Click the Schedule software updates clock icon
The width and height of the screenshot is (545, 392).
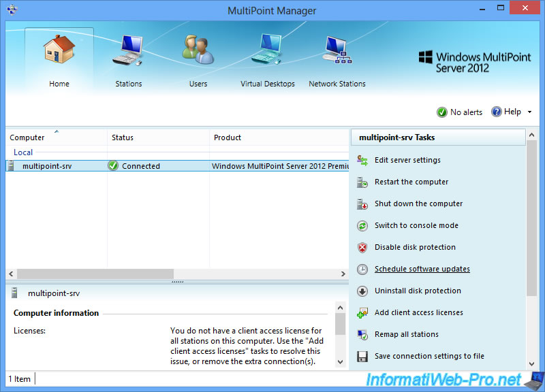coord(362,269)
